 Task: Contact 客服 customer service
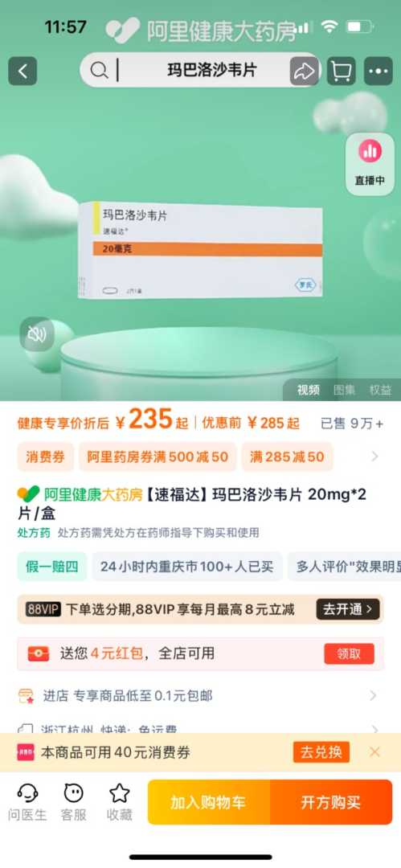pos(74,802)
